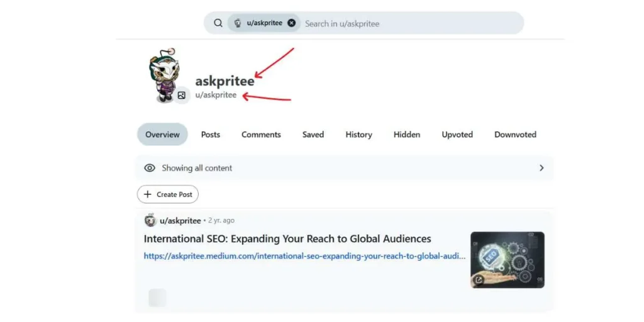Open the Comments tab
The image size is (644, 322).
tap(261, 135)
